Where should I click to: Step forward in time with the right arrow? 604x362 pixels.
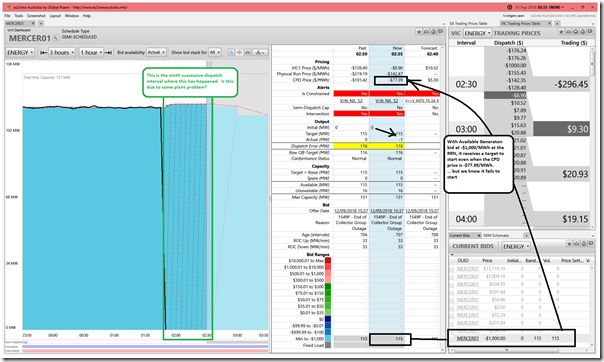(x=108, y=52)
